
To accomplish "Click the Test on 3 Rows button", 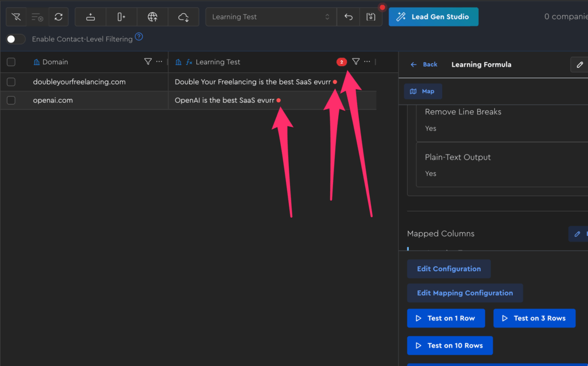I will click(x=533, y=318).
